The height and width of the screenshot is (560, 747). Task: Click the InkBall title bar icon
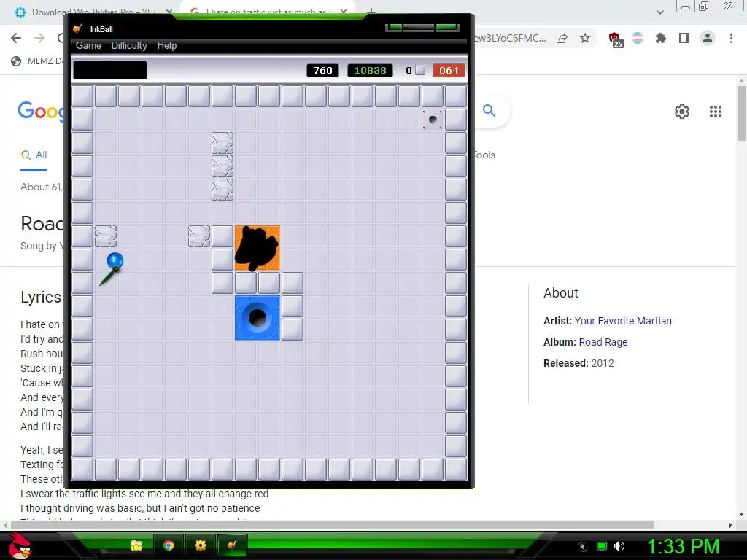(77, 29)
